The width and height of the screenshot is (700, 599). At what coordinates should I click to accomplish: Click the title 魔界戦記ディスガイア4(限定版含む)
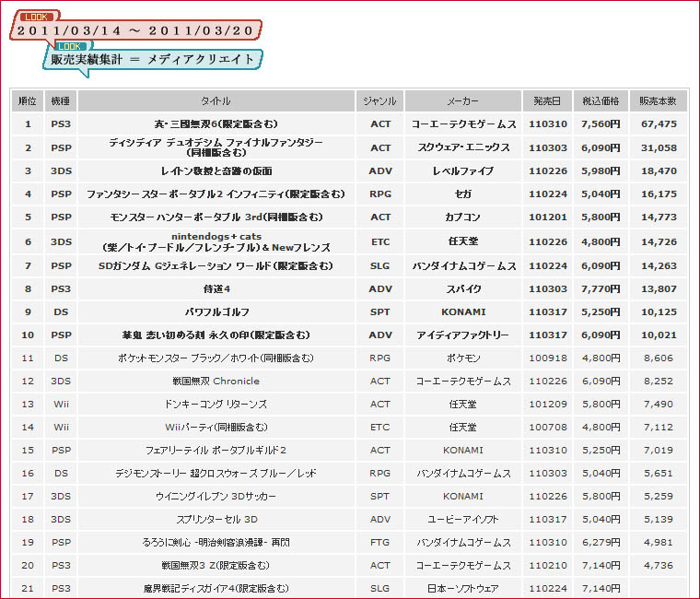coord(216,589)
